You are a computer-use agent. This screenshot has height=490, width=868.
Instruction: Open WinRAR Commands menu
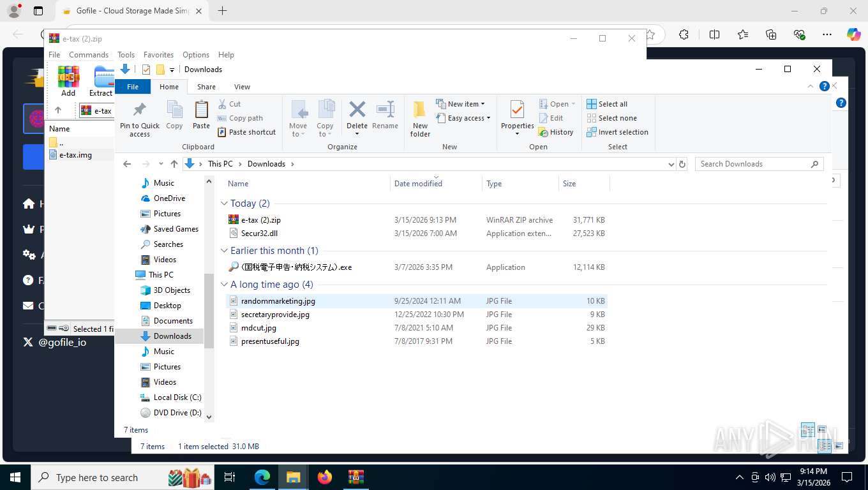(x=89, y=55)
